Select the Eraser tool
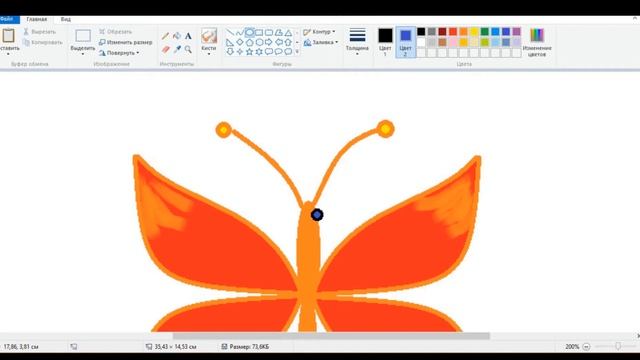Screen dimensions: 640x360 (x=165, y=49)
